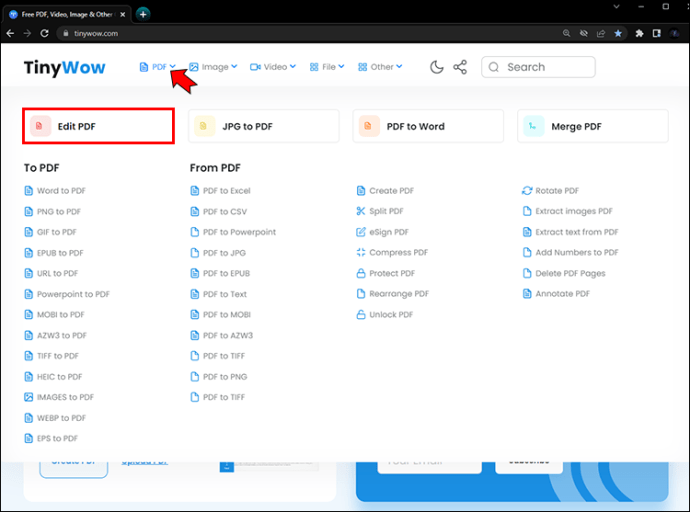
Task: Choose EPUB to PDF
Action: point(60,253)
